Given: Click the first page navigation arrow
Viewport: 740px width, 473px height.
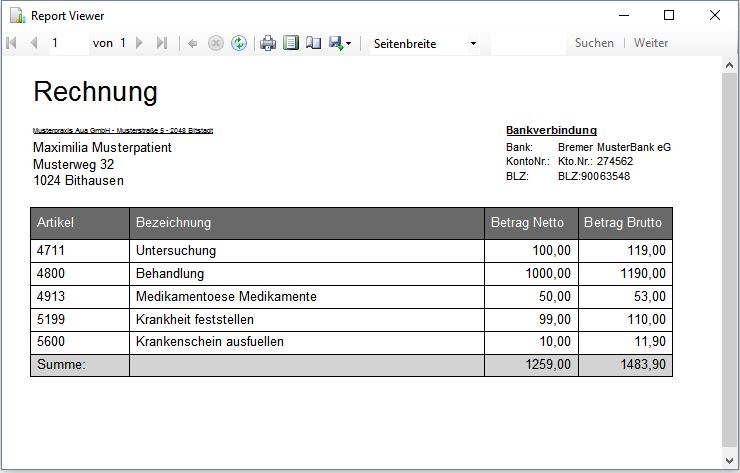Looking at the screenshot, I should 12,43.
